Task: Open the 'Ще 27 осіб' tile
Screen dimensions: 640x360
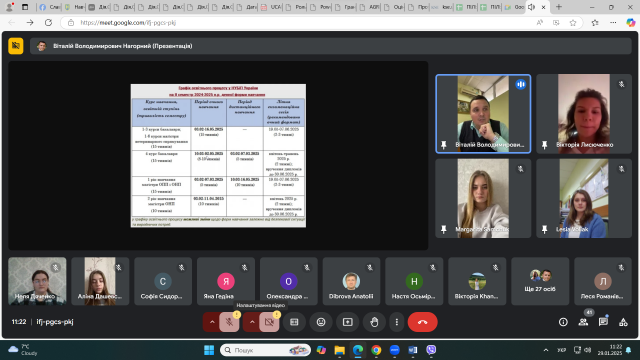Action: pos(540,281)
